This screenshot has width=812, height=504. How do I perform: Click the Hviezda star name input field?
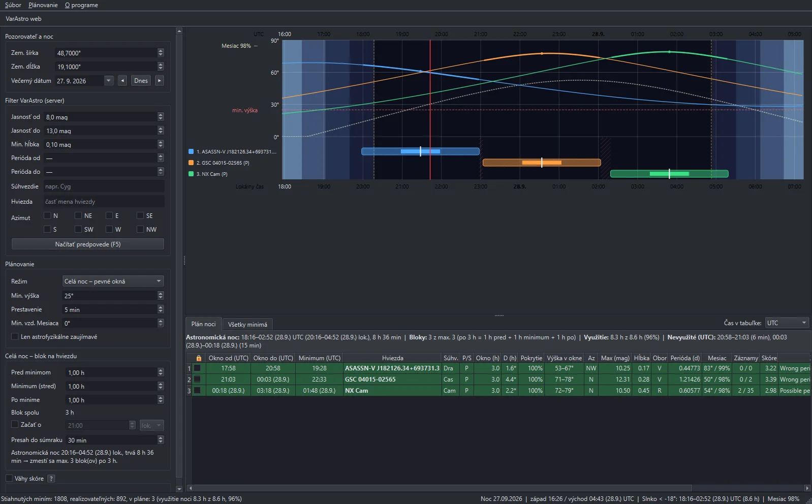104,202
